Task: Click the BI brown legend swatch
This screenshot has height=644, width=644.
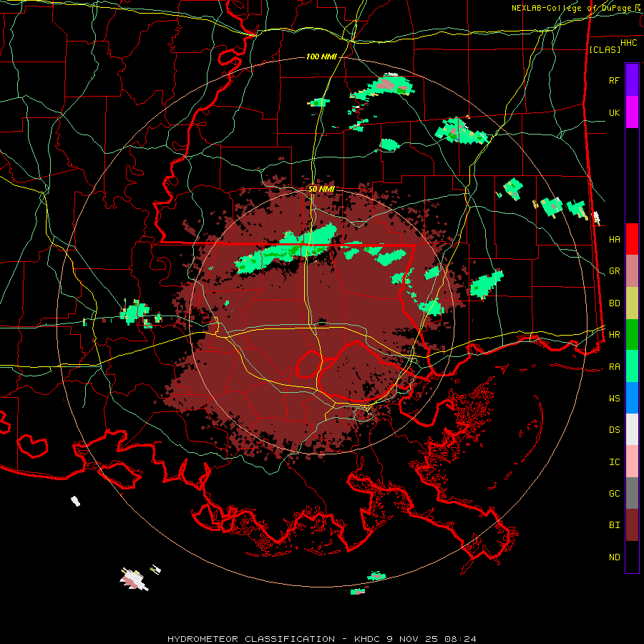Action: coord(632,525)
